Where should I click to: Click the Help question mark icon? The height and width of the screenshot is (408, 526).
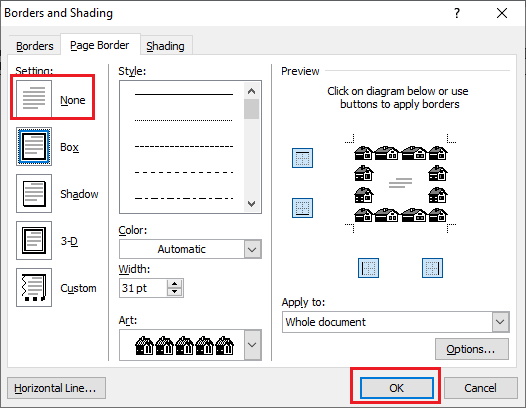(457, 13)
